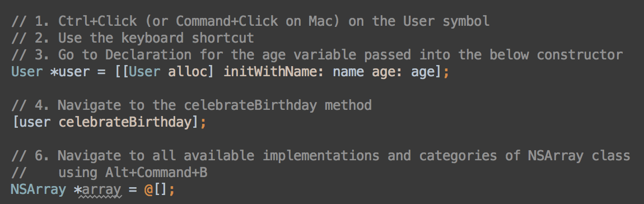This screenshot has height=204, width=644.
Task: Click the underlined array variable
Action: 101,191
